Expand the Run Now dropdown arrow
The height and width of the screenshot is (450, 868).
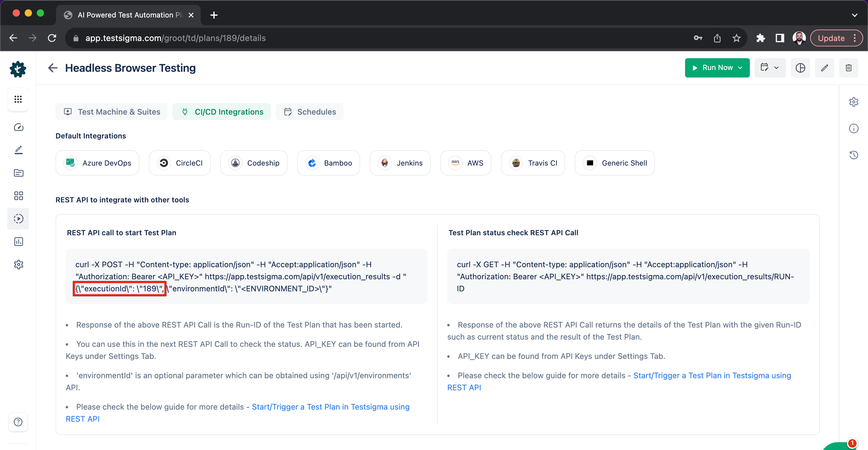pos(740,68)
